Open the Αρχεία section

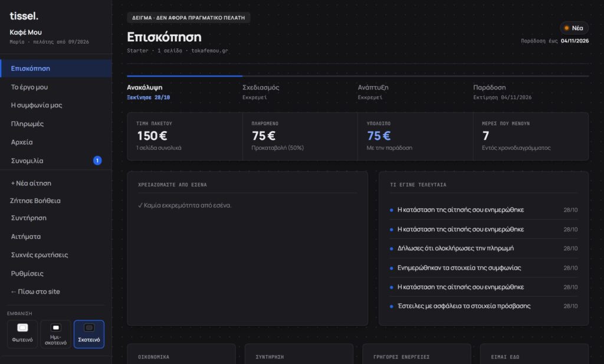[x=56, y=142]
